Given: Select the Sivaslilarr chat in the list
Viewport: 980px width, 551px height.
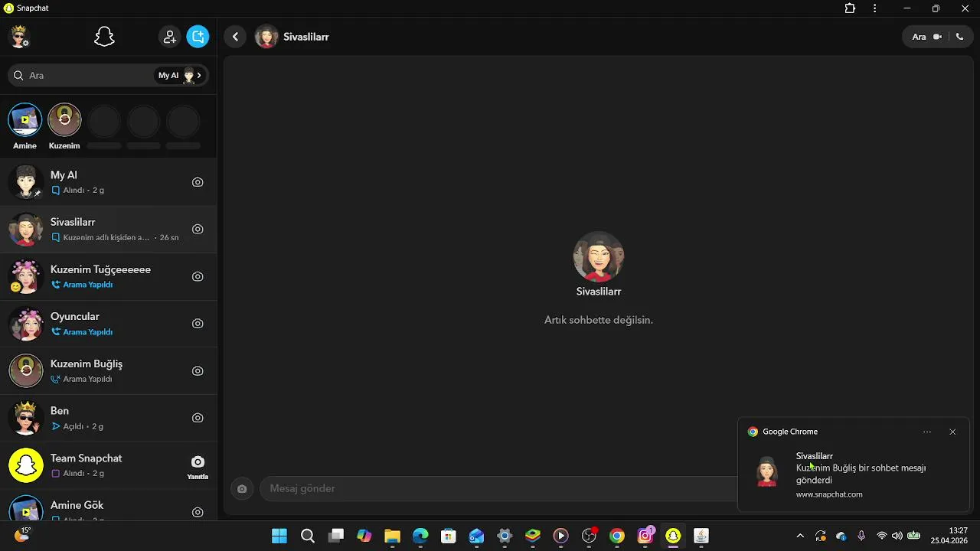Looking at the screenshot, I should pyautogui.click(x=108, y=229).
